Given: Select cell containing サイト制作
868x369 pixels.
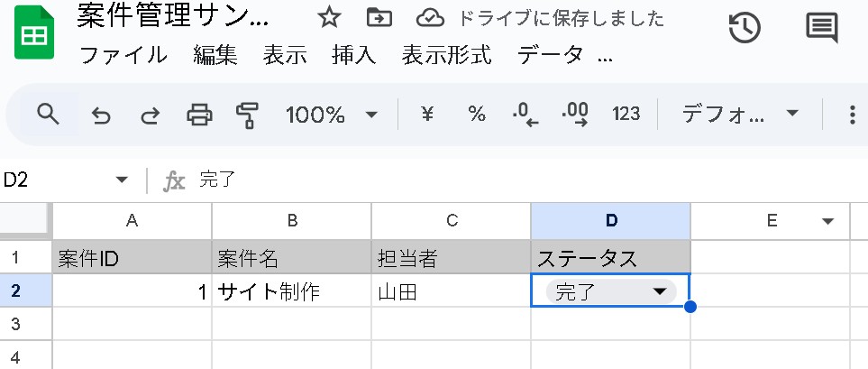Looking at the screenshot, I should (290, 291).
